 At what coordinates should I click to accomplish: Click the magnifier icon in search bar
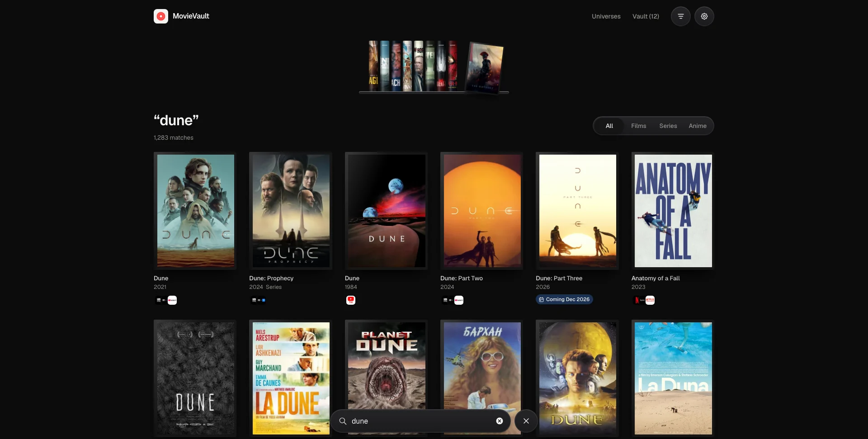pyautogui.click(x=343, y=421)
